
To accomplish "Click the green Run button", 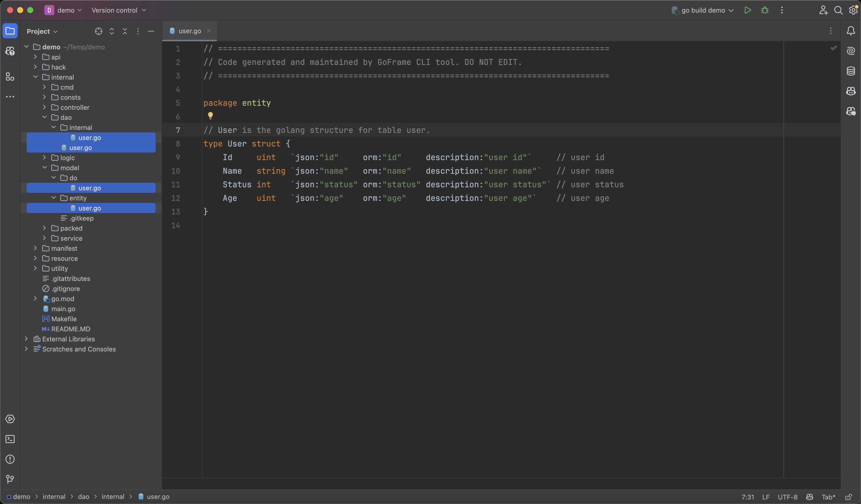I will [747, 10].
